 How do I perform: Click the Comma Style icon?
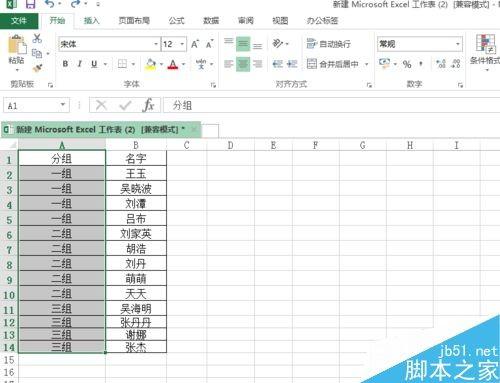[421, 64]
